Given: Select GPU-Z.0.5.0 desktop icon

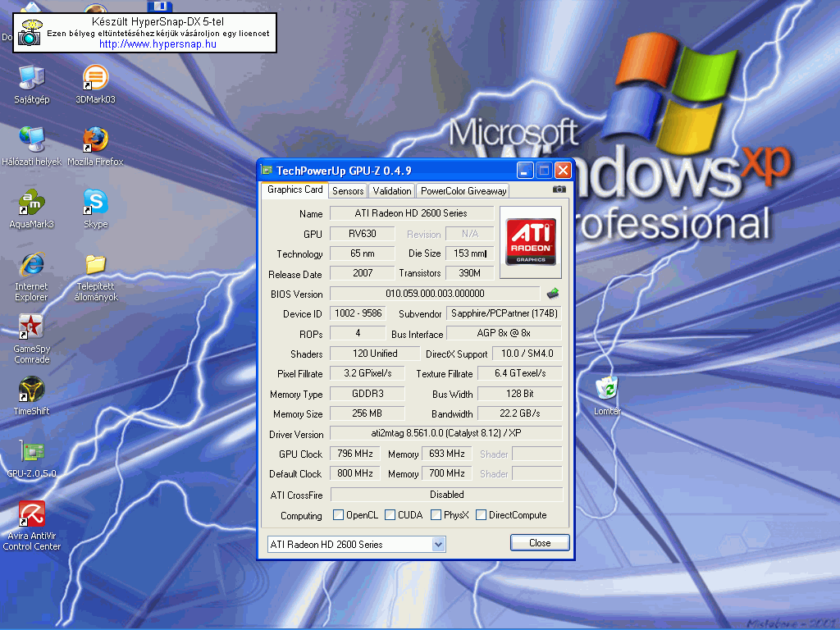Looking at the screenshot, I should tap(32, 459).
